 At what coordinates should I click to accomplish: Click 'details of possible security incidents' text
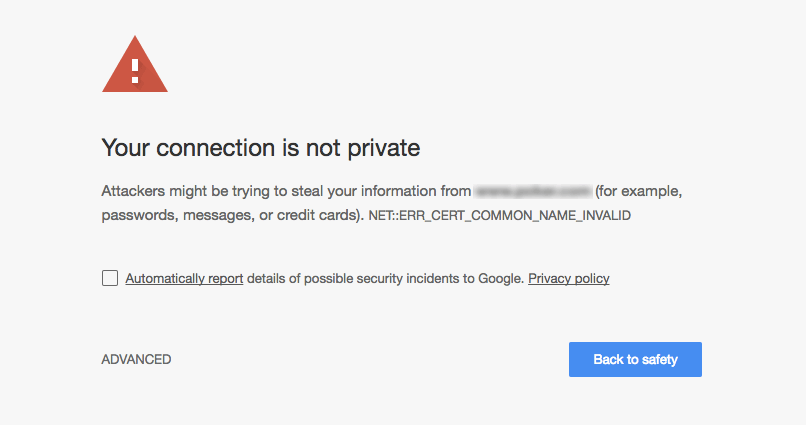[x=354, y=279]
